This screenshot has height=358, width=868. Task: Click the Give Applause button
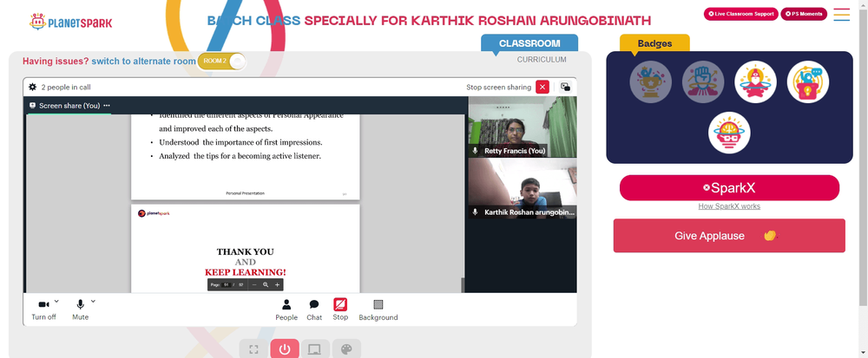(729, 236)
